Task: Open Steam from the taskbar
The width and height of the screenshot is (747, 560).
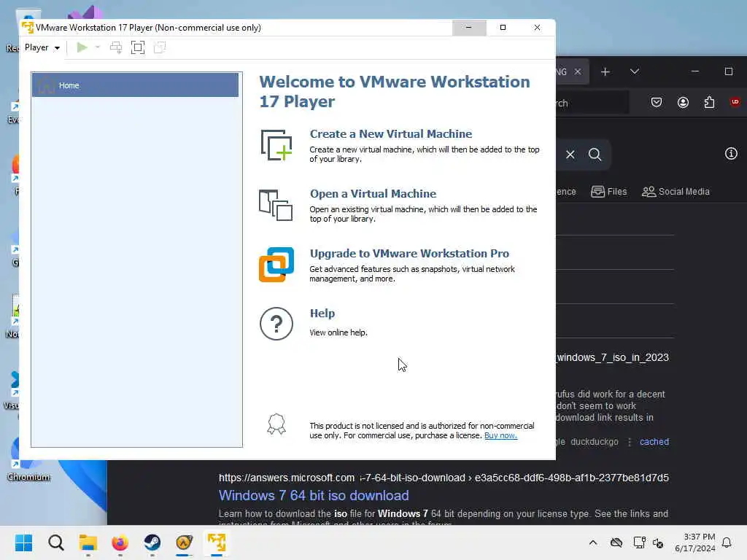Action: point(152,542)
